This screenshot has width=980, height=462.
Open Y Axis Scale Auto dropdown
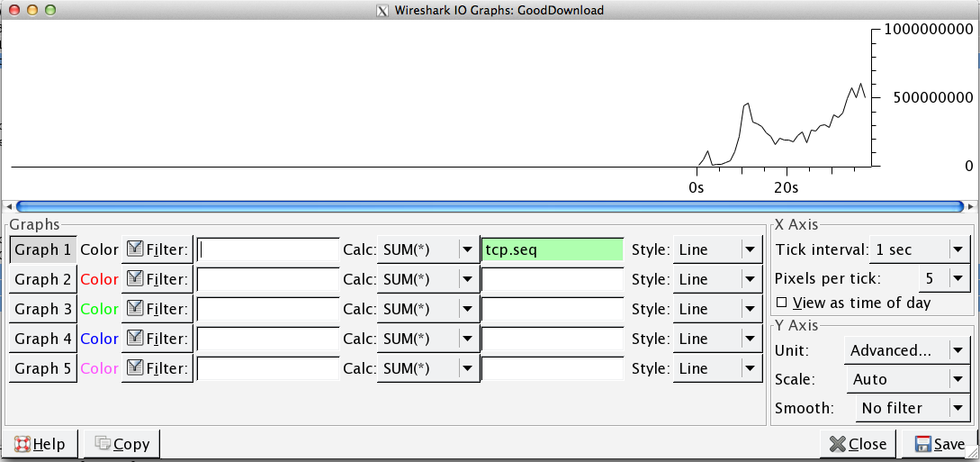click(x=907, y=379)
